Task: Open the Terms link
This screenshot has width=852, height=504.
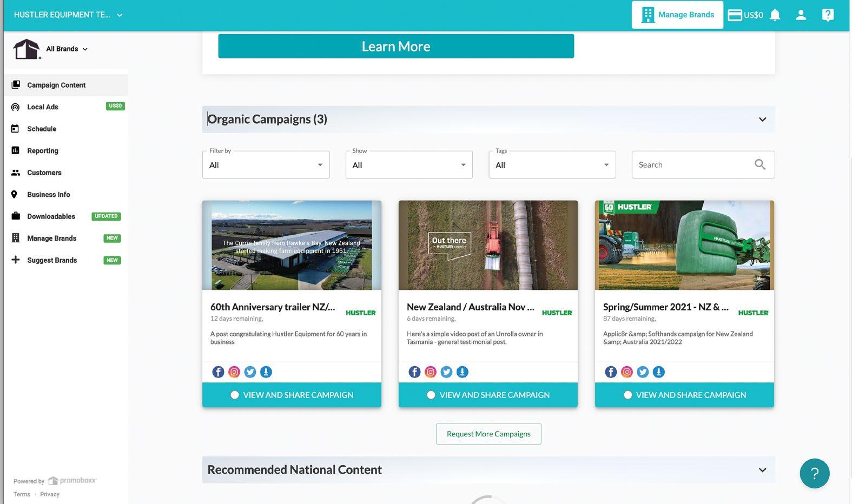Action: click(22, 494)
